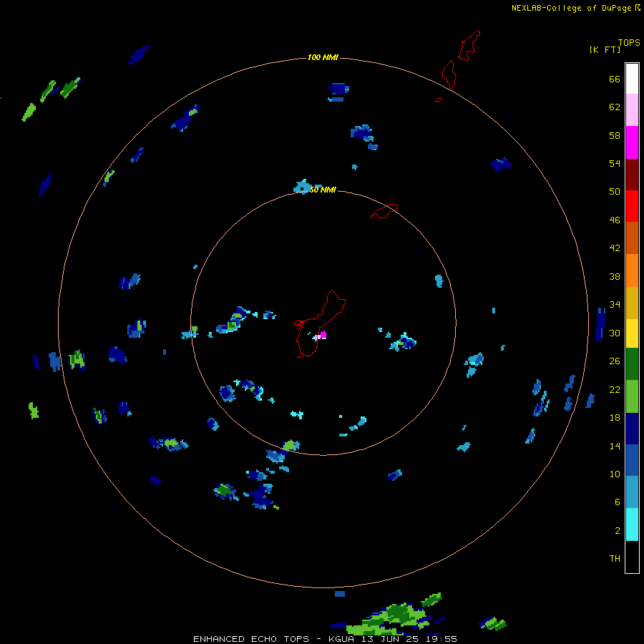
Task: Click the dark orange legend swatch near 42
Action: point(632,238)
